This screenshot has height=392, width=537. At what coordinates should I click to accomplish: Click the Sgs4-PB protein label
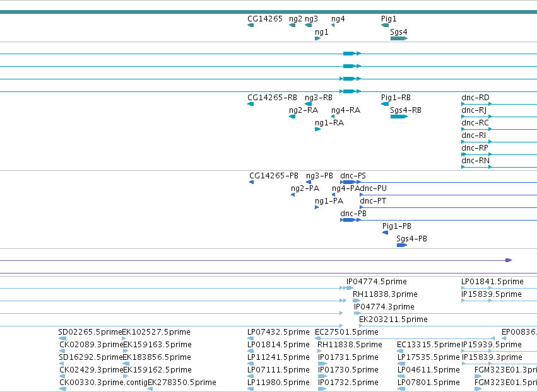[411, 239]
